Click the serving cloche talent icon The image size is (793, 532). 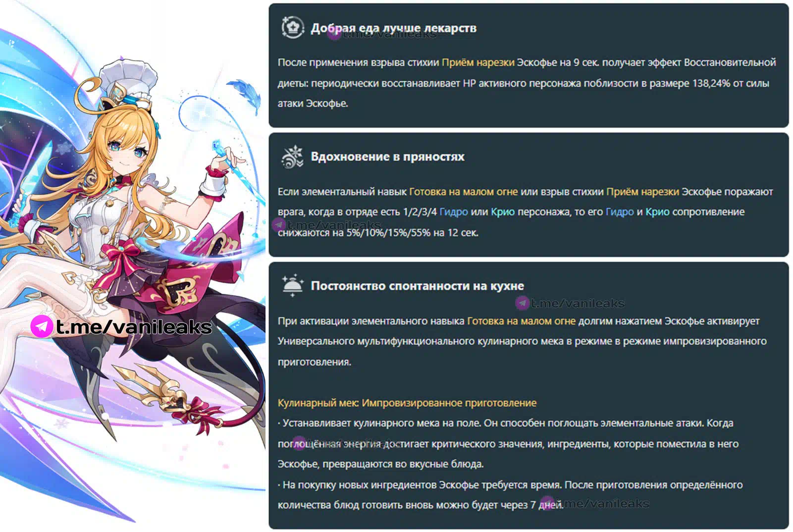(x=292, y=285)
